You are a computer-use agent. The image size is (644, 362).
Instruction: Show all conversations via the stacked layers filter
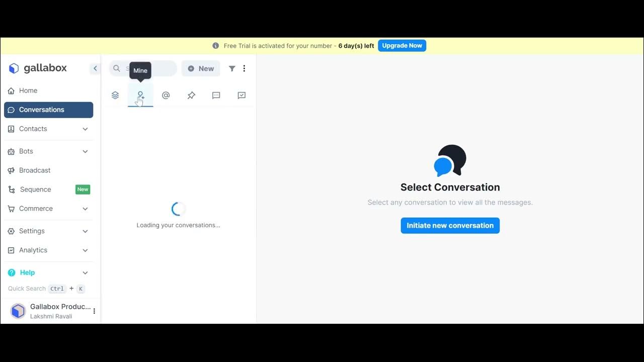click(x=115, y=95)
